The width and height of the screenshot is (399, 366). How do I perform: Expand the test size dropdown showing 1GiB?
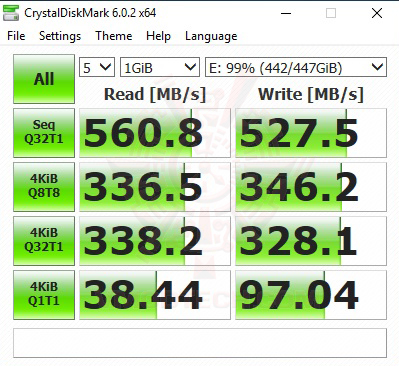(x=160, y=67)
